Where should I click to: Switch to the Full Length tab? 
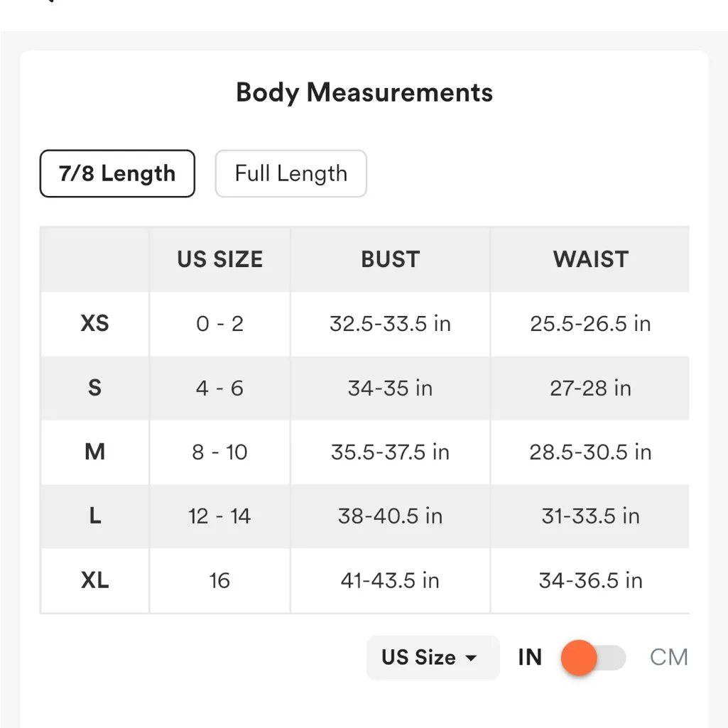(x=290, y=173)
